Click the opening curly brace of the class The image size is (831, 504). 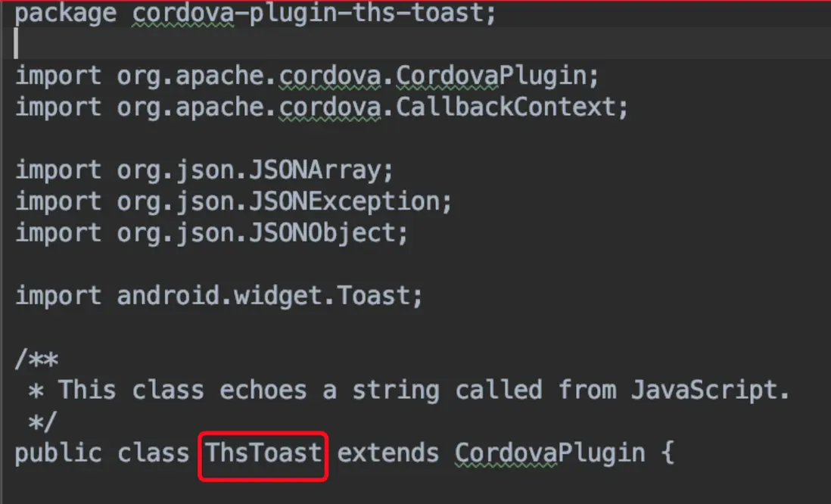pos(668,454)
